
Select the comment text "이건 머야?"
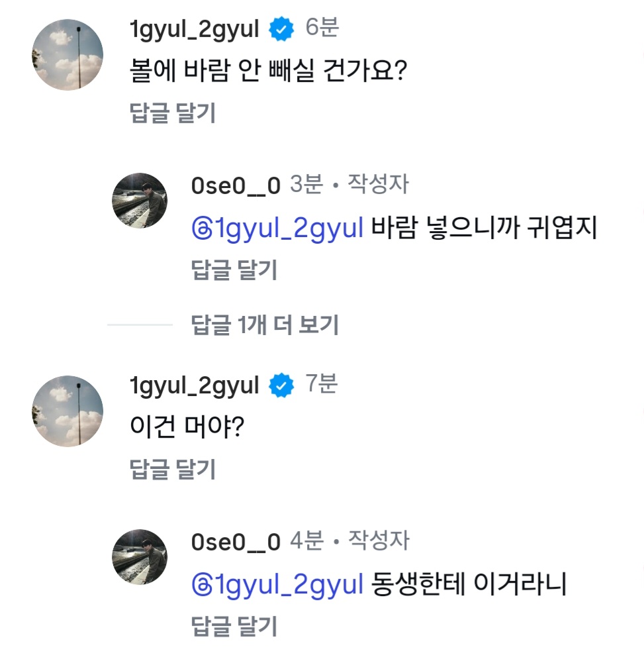point(189,427)
